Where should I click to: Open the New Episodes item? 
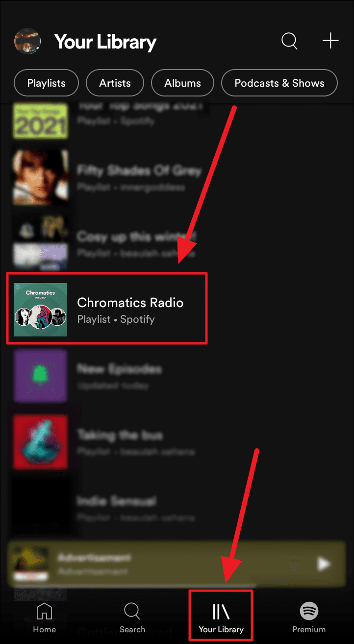[107, 376]
